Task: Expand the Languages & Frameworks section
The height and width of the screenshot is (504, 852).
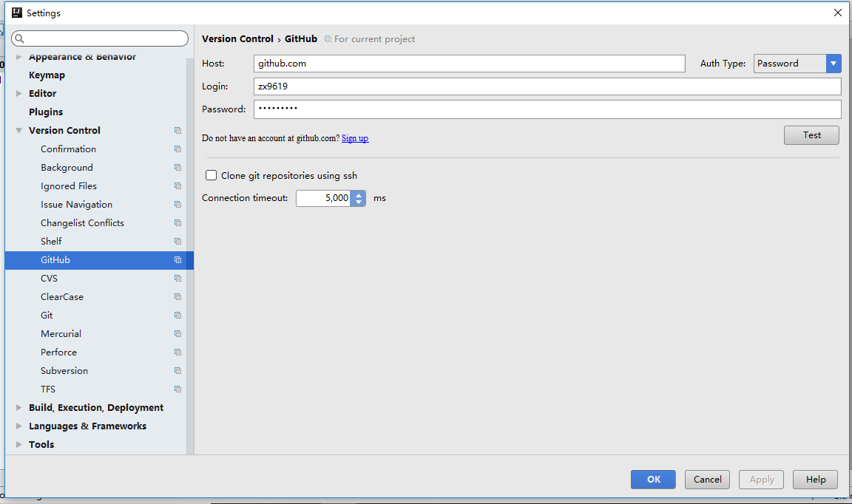Action: (19, 426)
